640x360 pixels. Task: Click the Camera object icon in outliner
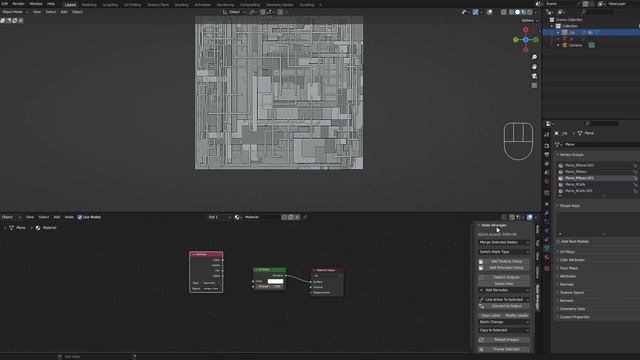pyautogui.click(x=565, y=45)
